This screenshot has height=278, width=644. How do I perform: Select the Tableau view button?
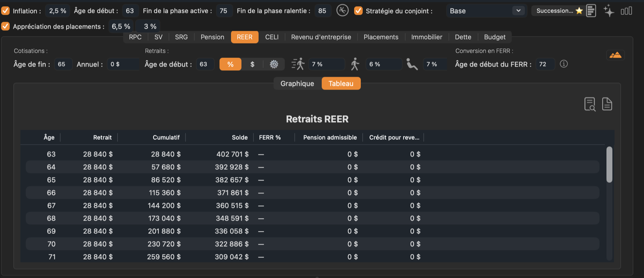coord(341,83)
